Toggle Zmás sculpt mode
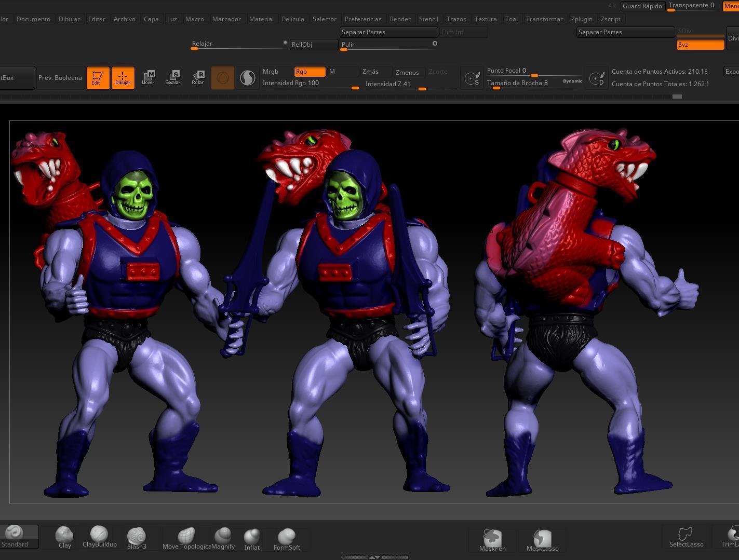The width and height of the screenshot is (739, 560). point(370,72)
